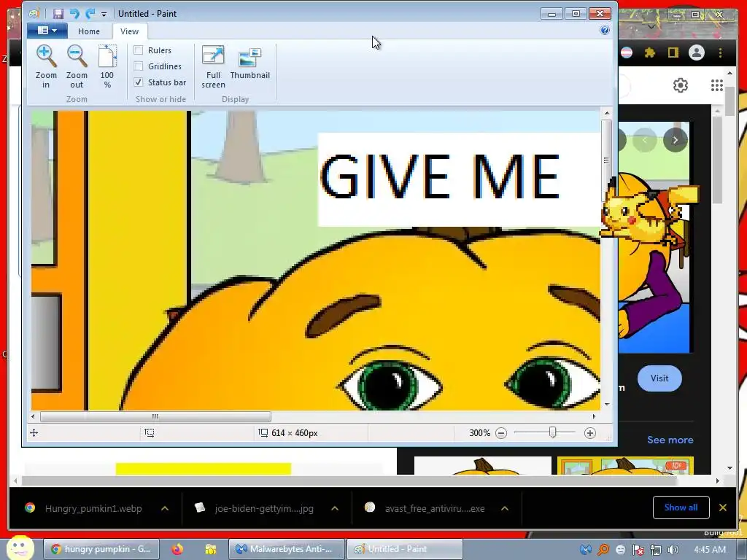
Task: Expand joe-biden jpg download options
Action: click(x=335, y=508)
